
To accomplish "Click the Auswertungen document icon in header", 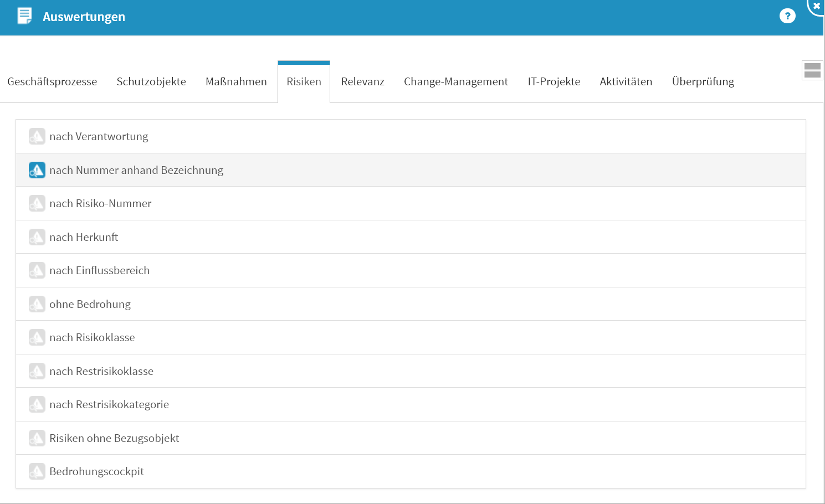I will click(x=24, y=16).
